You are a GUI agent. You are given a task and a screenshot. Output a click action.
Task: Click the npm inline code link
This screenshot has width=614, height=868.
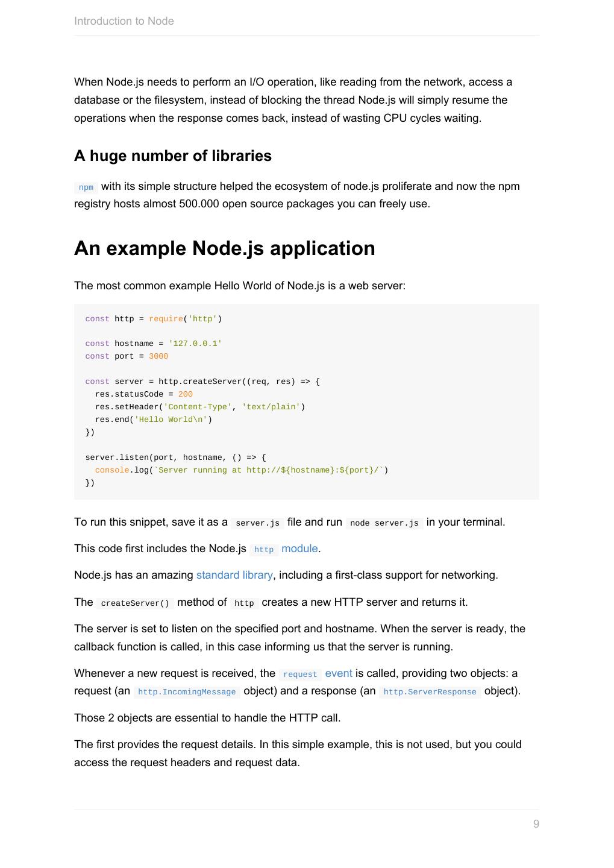coord(86,187)
